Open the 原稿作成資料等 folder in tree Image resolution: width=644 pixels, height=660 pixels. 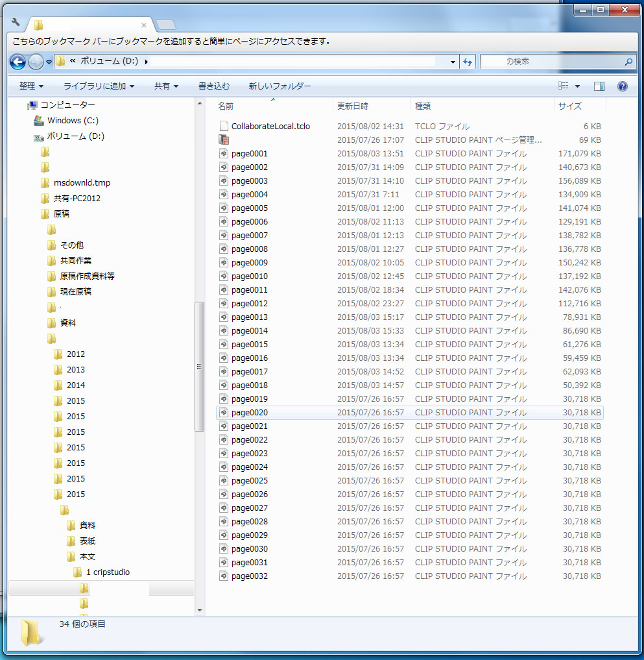tap(87, 276)
